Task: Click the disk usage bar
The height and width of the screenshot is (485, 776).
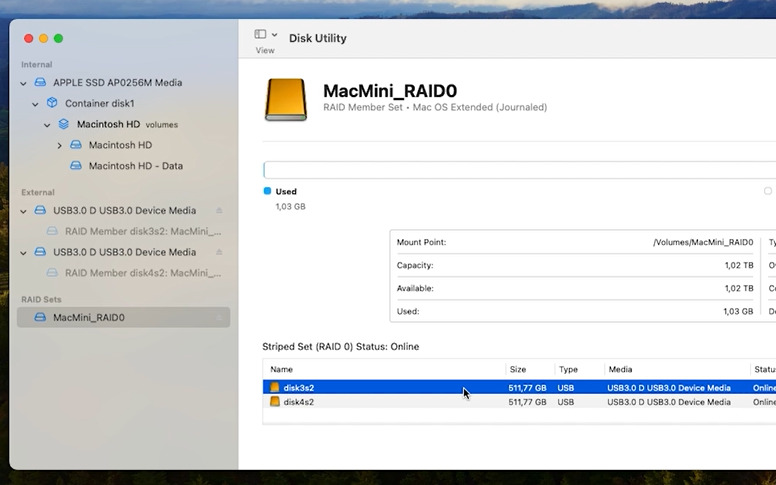Action: [x=520, y=170]
